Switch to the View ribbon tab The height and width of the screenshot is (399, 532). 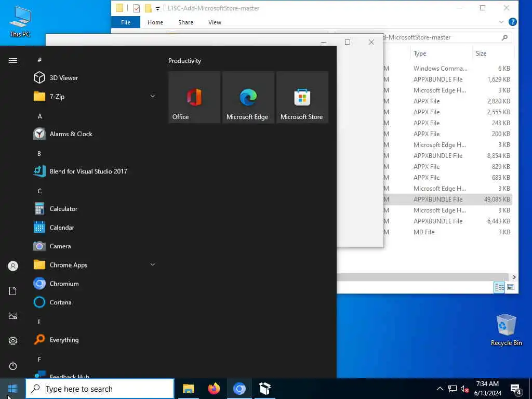(x=215, y=22)
